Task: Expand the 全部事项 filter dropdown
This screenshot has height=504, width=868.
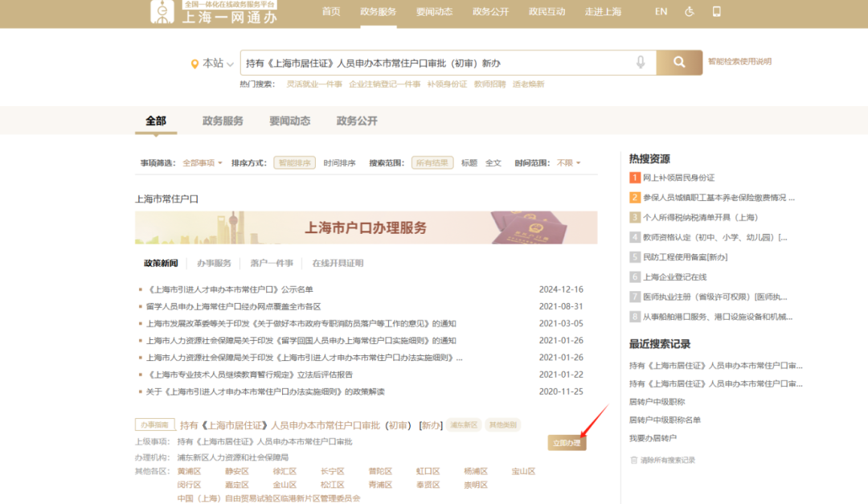Action: (203, 163)
